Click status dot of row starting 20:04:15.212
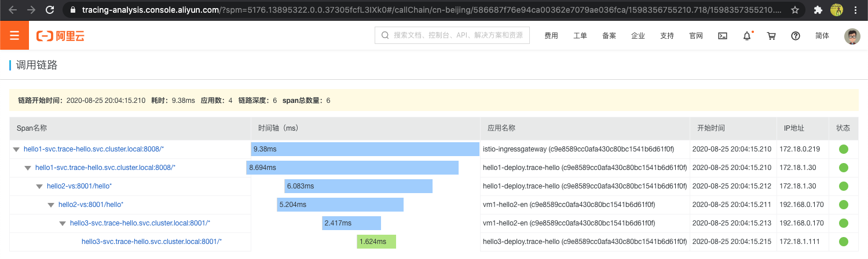Image resolution: width=868 pixels, height=259 pixels. (x=843, y=186)
